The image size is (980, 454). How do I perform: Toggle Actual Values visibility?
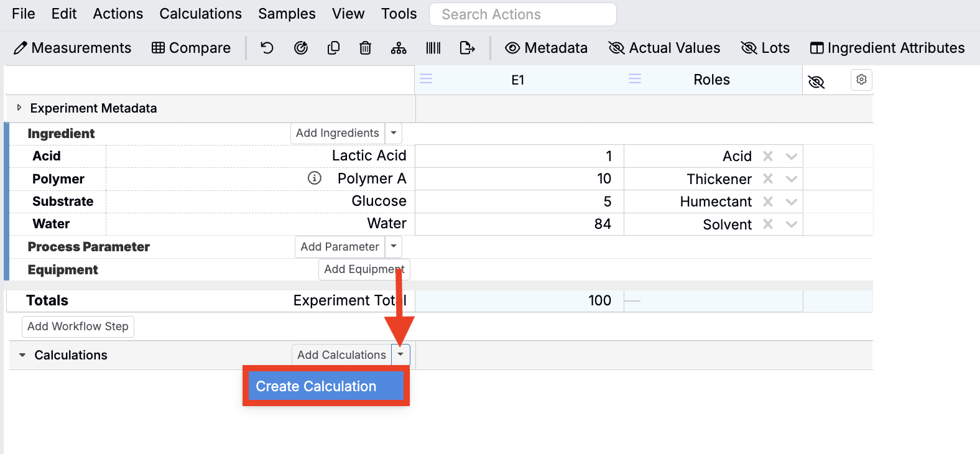tap(664, 48)
